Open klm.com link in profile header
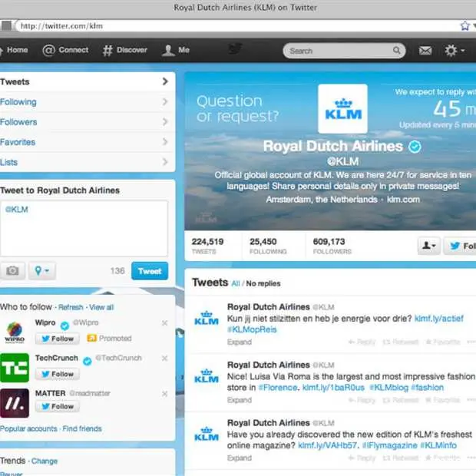This screenshot has width=476, height=476. (403, 200)
